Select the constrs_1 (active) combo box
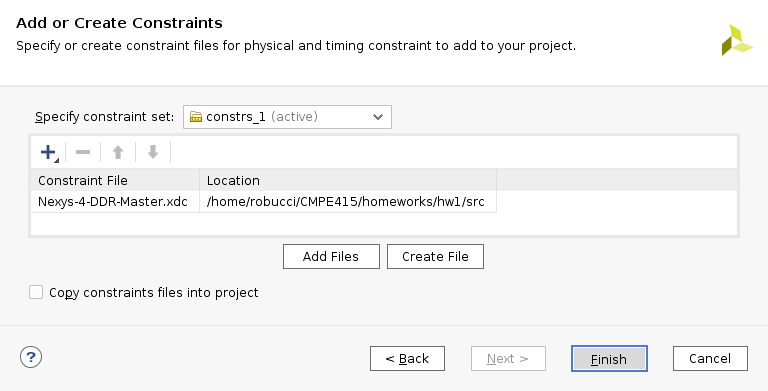768x391 pixels. (287, 117)
